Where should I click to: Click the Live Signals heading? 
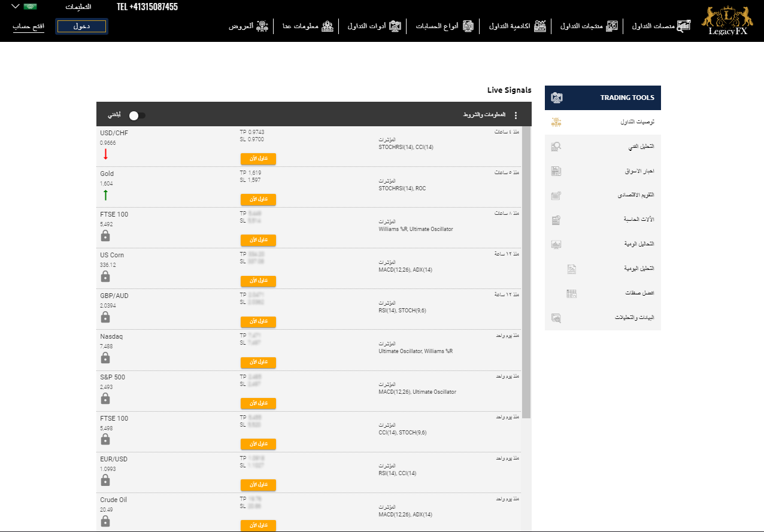coord(509,90)
